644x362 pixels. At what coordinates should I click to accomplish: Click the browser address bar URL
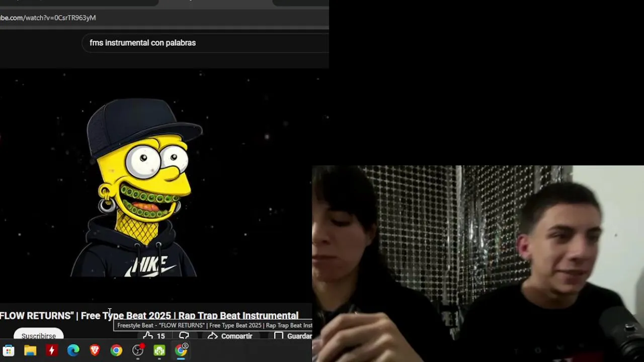point(48,18)
